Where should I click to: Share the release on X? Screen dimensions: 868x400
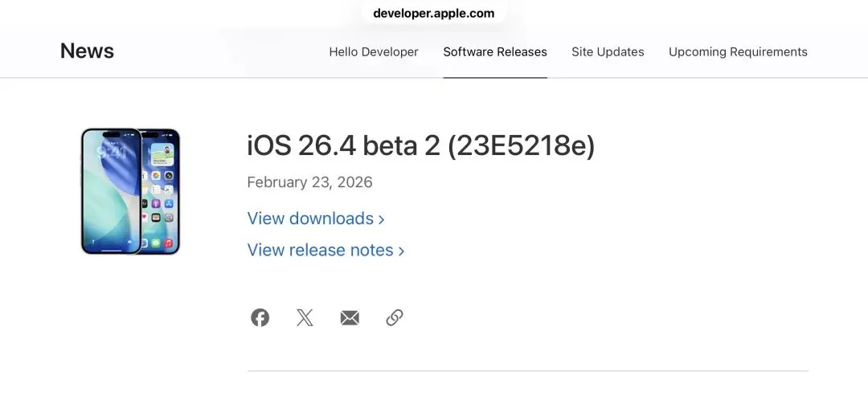tap(305, 317)
